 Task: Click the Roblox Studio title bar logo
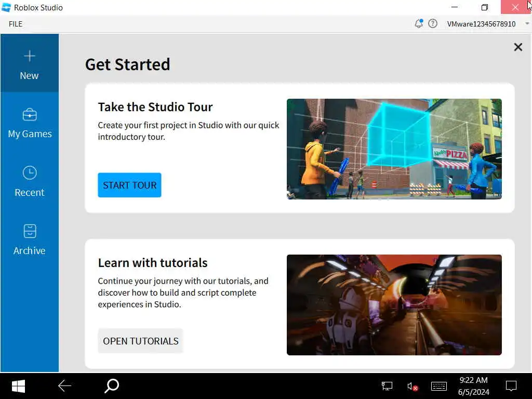(x=6, y=7)
